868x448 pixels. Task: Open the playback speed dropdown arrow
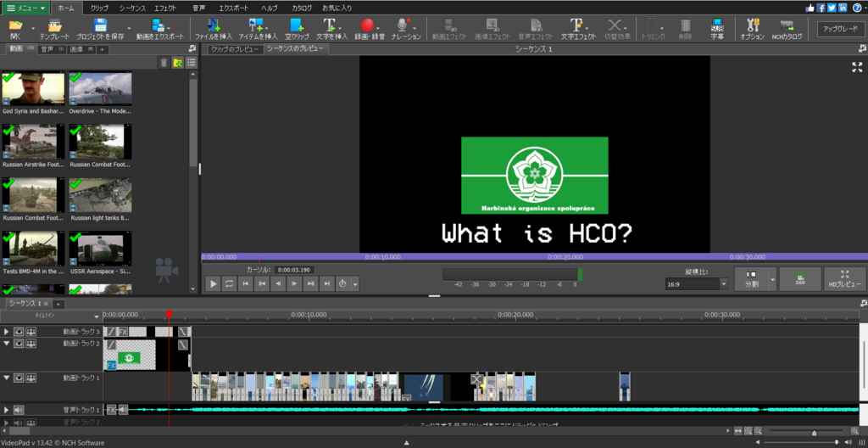(355, 284)
